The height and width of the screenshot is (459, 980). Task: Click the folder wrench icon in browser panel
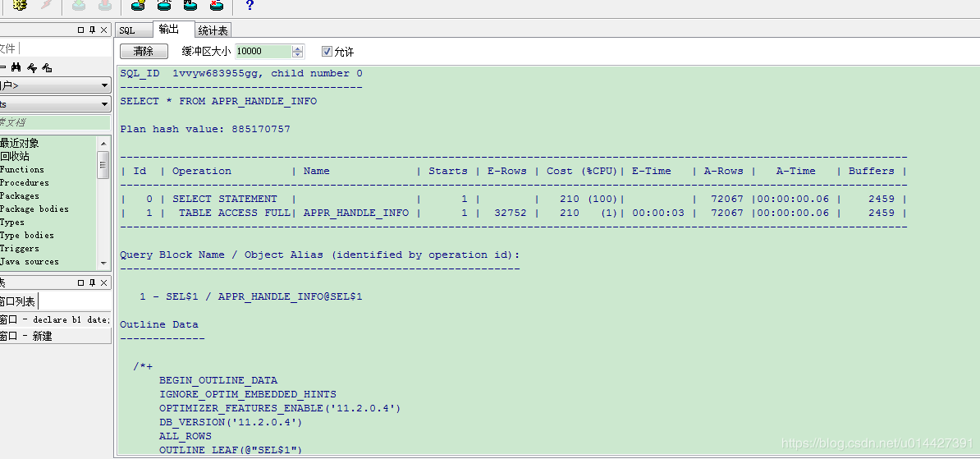pos(47,67)
